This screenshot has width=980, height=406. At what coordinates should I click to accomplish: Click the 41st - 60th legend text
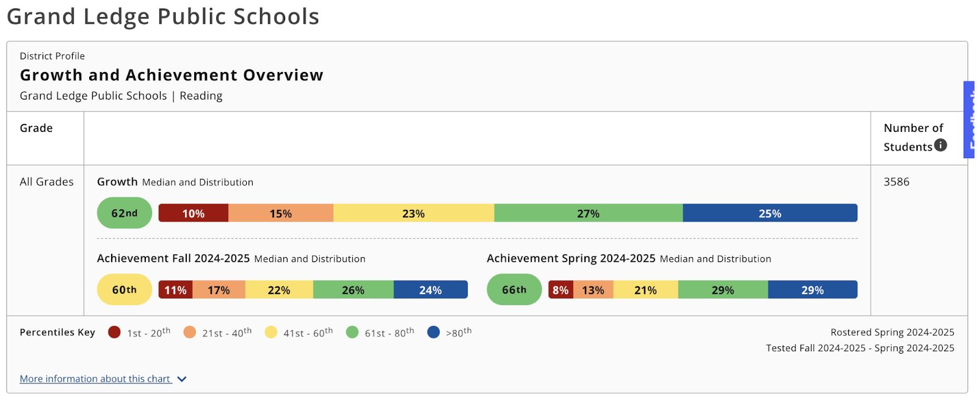click(308, 332)
